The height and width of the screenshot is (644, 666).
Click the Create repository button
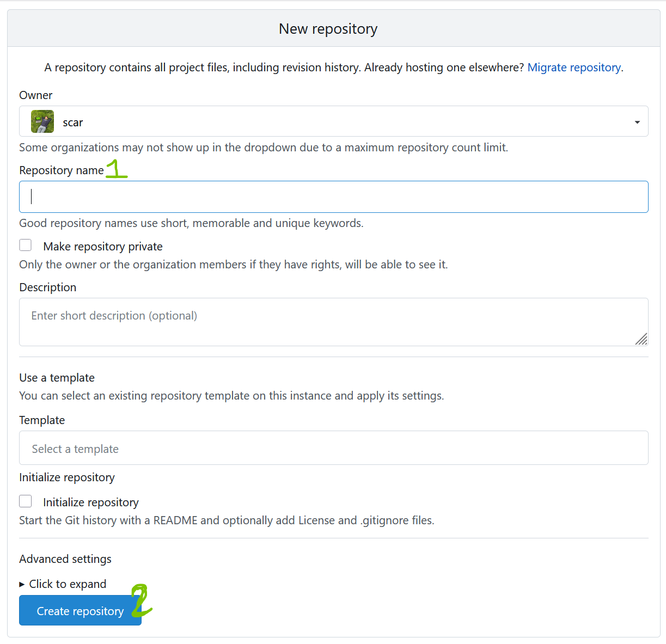(x=80, y=611)
